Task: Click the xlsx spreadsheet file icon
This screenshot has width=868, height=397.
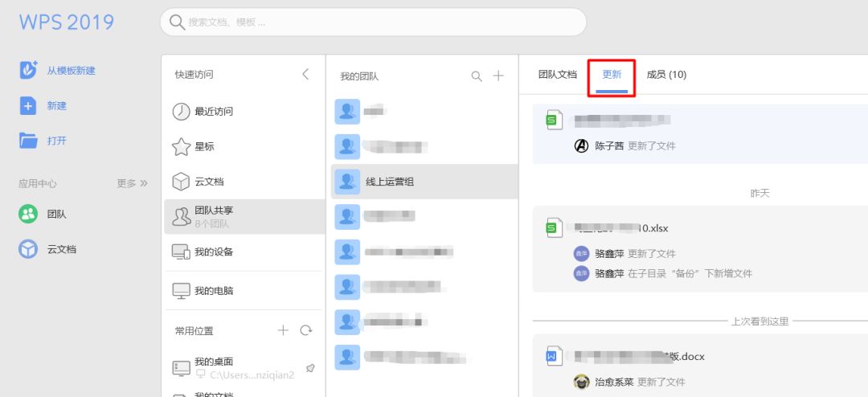Action: (x=554, y=227)
